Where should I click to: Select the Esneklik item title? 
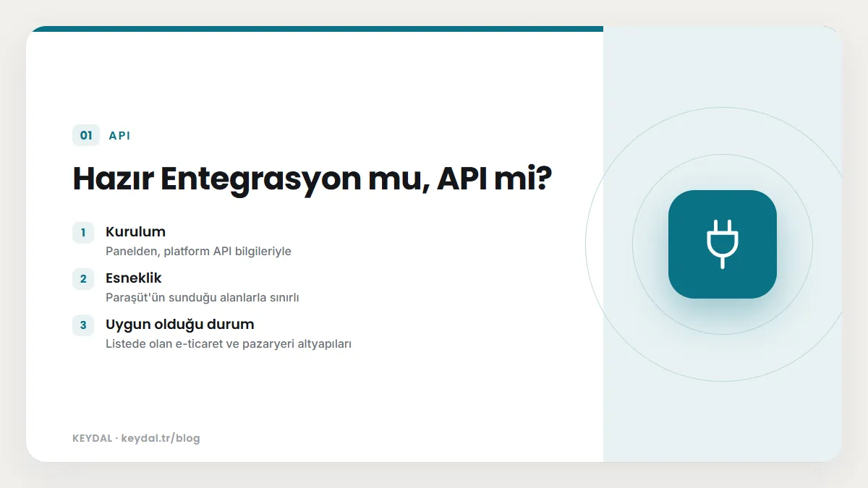(x=134, y=278)
